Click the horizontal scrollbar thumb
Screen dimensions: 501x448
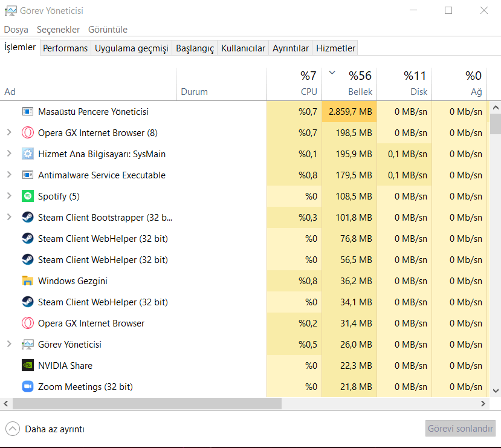[x=147, y=404]
